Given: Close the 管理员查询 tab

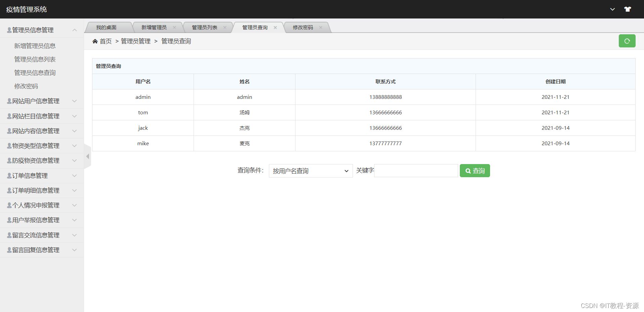Looking at the screenshot, I should (275, 28).
